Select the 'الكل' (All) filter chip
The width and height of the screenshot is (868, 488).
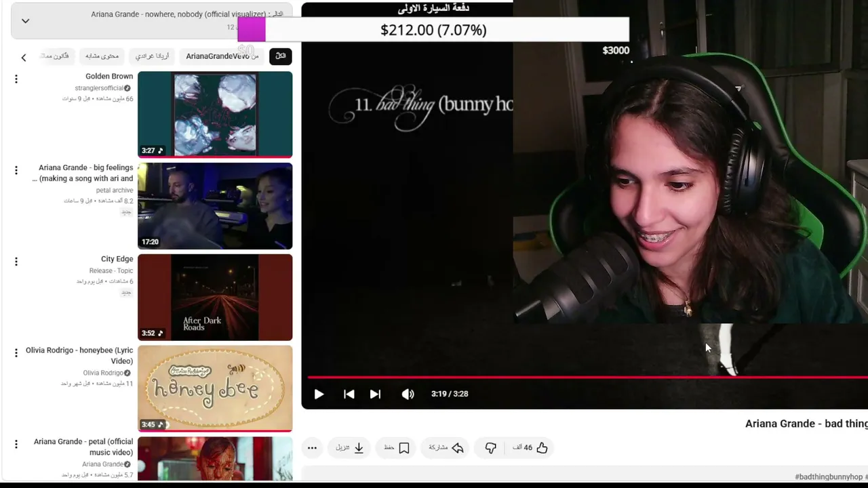tap(280, 56)
